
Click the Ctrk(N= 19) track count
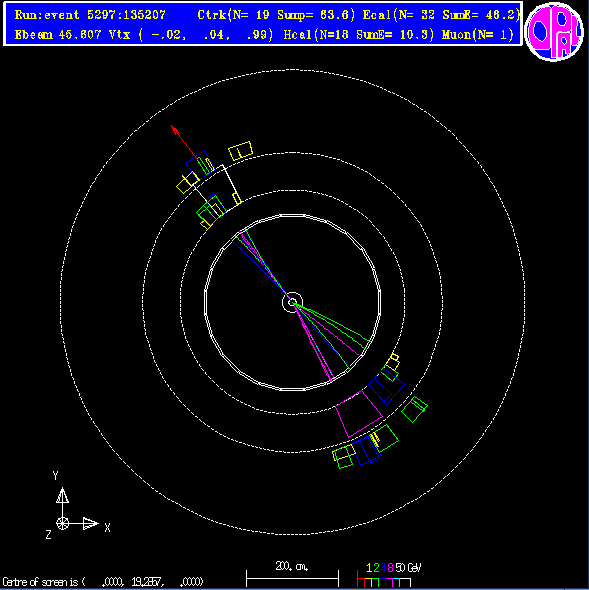click(233, 15)
